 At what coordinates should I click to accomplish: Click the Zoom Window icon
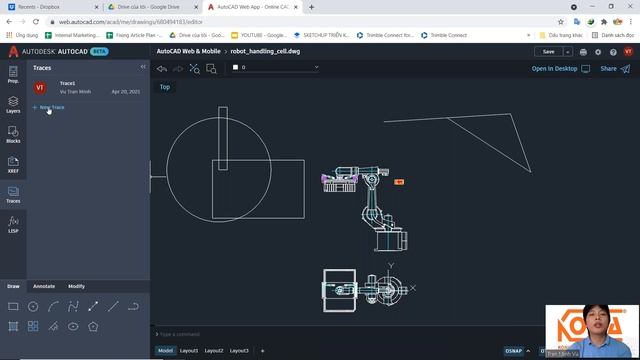(x=211, y=69)
